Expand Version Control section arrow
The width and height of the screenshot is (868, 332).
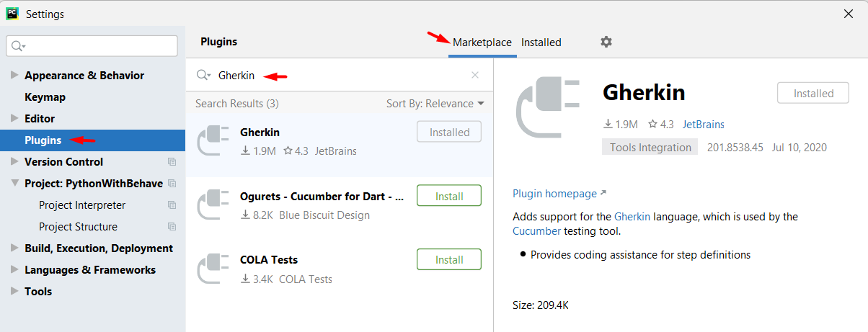point(14,161)
